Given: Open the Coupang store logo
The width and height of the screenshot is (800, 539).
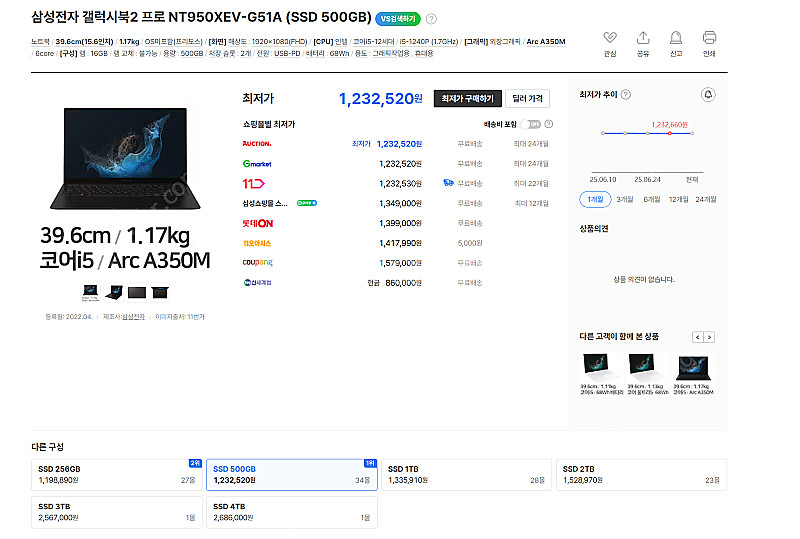Looking at the screenshot, I should [258, 262].
